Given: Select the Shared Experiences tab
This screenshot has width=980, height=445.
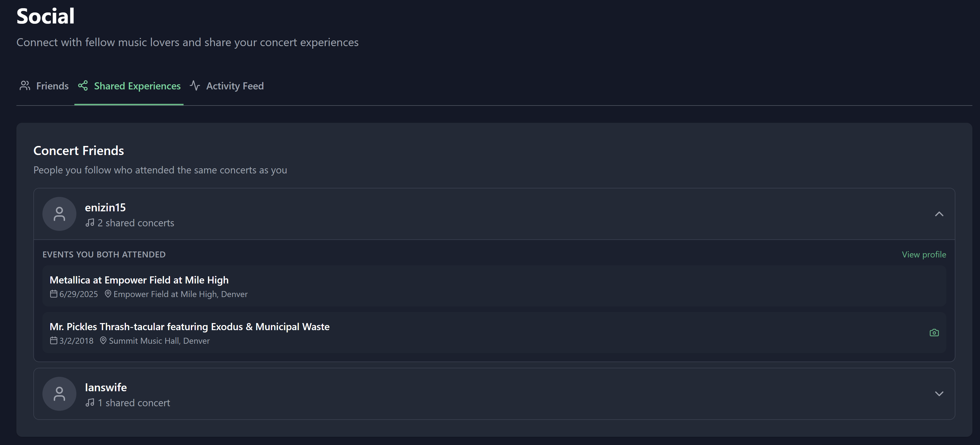Looking at the screenshot, I should 129,86.
